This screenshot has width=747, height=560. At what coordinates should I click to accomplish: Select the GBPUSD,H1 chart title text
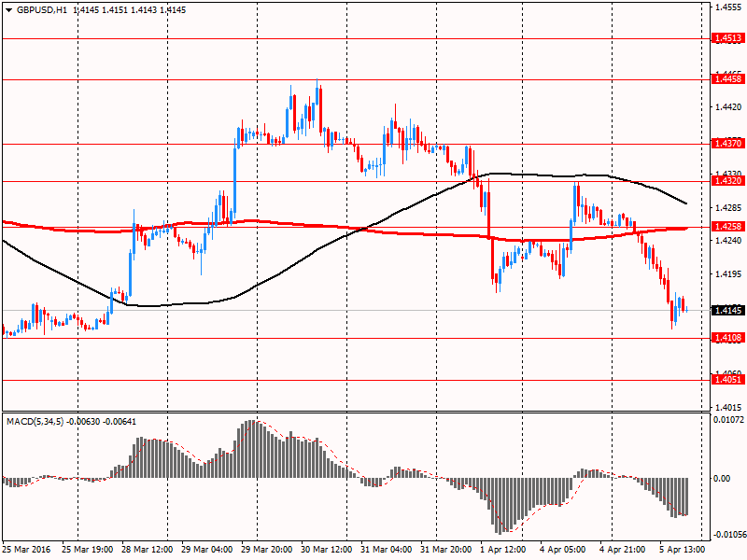coord(41,10)
